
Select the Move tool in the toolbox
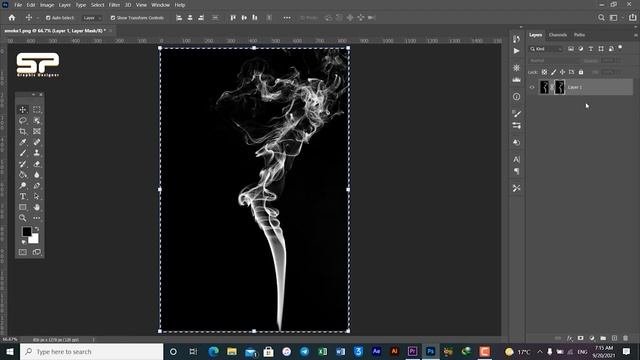click(23, 109)
